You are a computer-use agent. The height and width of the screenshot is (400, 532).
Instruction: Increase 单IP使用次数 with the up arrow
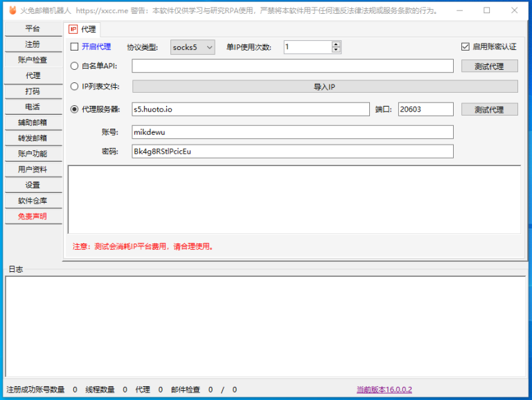pyautogui.click(x=336, y=44)
